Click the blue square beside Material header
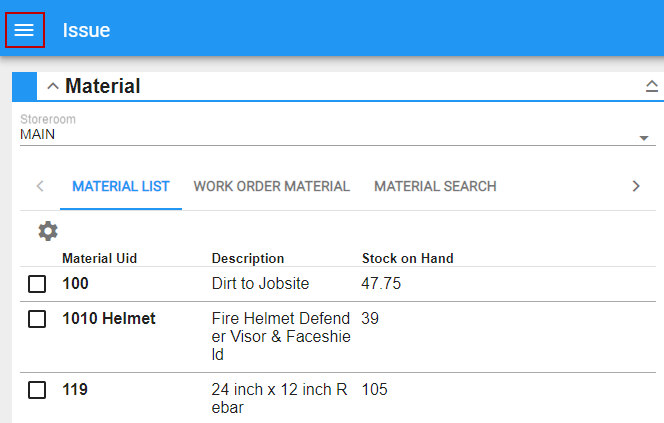This screenshot has width=664, height=423. click(x=24, y=86)
